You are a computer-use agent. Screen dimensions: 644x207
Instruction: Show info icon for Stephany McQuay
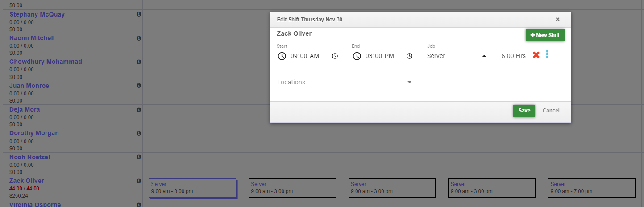pyautogui.click(x=139, y=14)
